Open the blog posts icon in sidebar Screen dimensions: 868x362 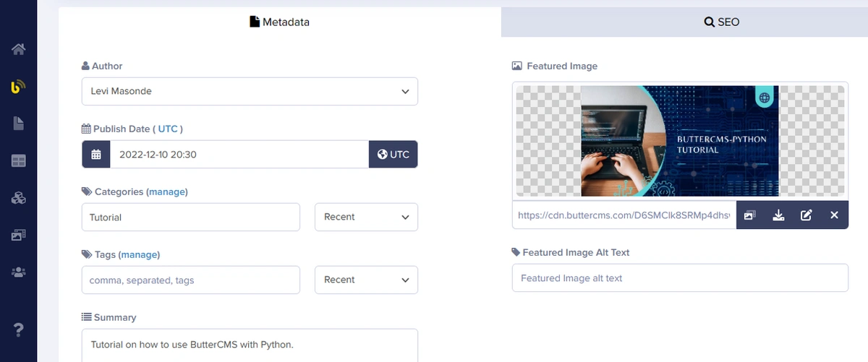18,87
